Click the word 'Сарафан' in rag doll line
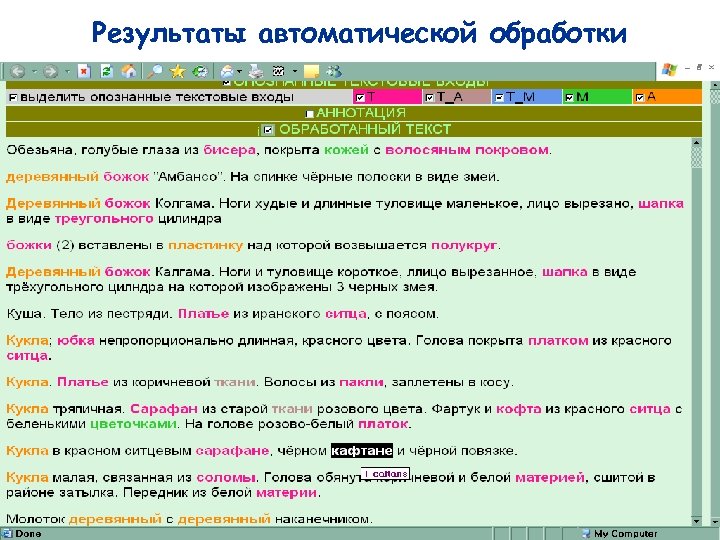The image size is (720, 540). (x=164, y=409)
